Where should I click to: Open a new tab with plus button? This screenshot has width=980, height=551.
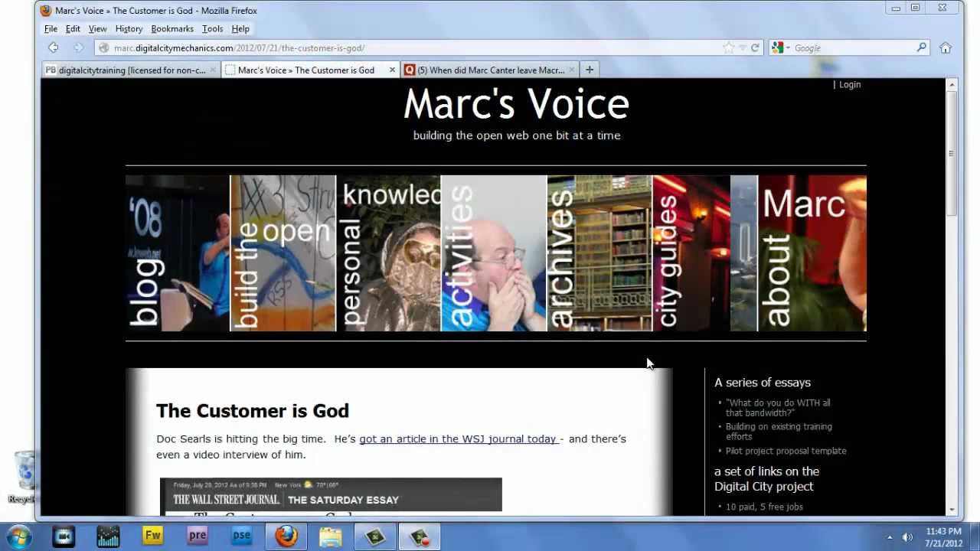pos(590,70)
